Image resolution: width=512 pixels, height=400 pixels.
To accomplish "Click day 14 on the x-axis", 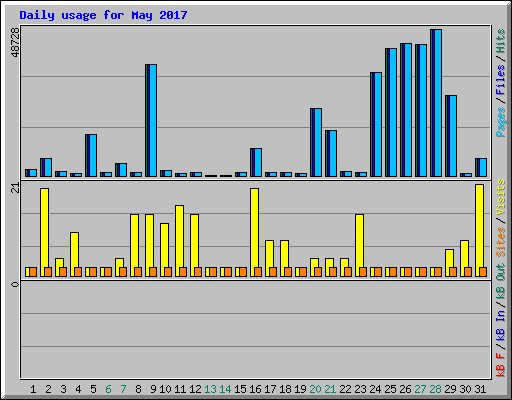I will tap(225, 389).
